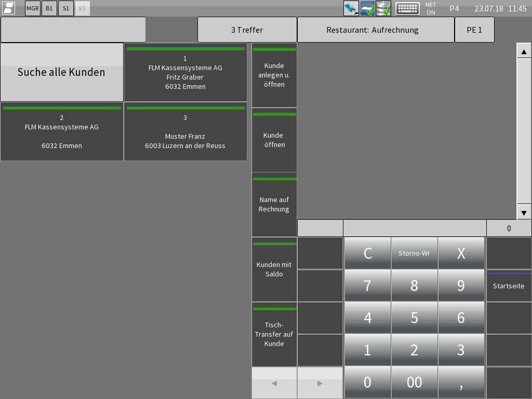532x399 pixels.
Task: Go to next page with right arrow
Action: [x=320, y=383]
